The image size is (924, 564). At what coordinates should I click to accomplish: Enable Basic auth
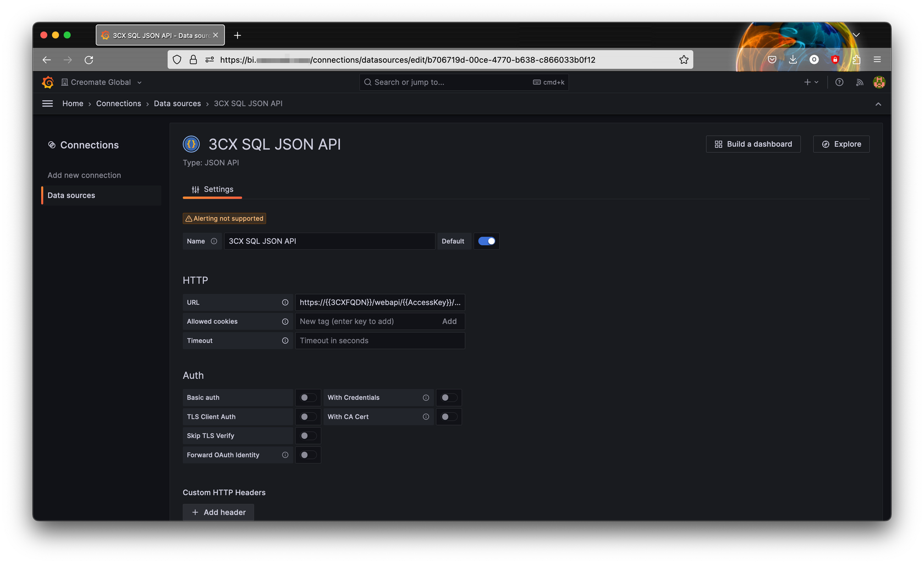(x=308, y=397)
